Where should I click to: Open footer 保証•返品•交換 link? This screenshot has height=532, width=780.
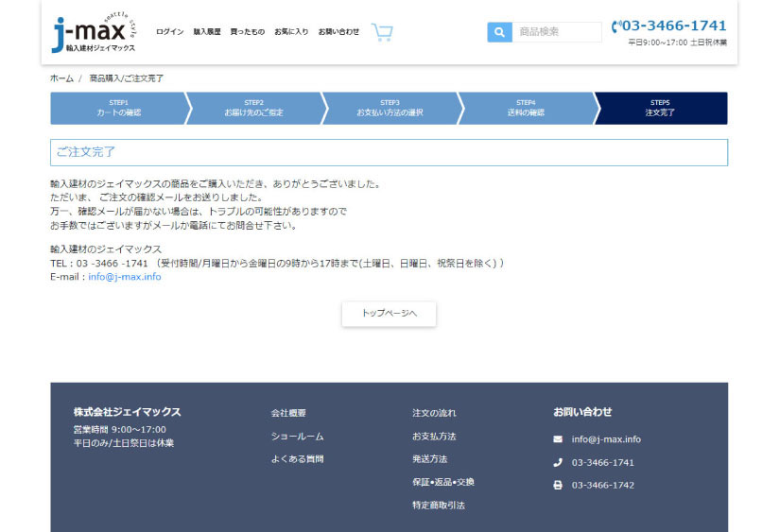443,482
